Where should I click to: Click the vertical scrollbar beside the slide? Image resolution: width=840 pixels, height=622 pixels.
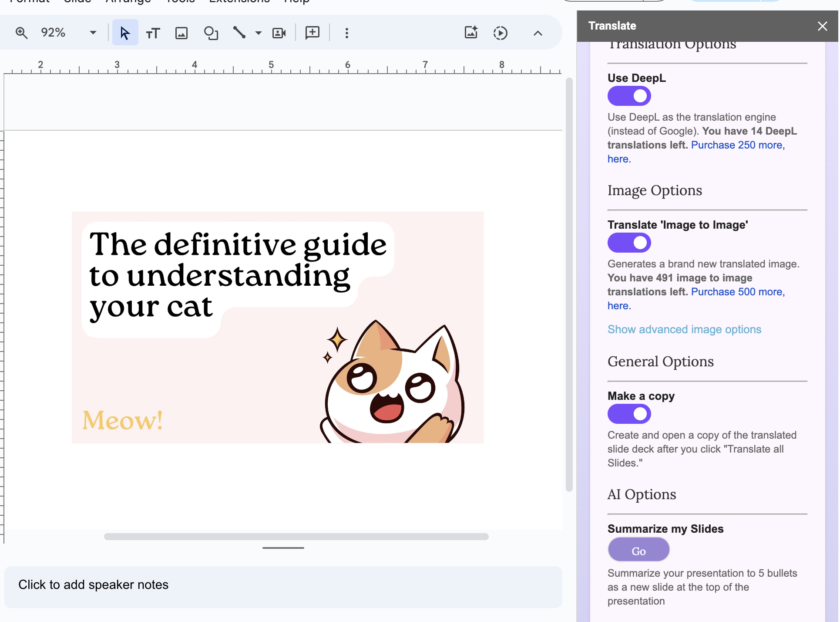tap(569, 285)
